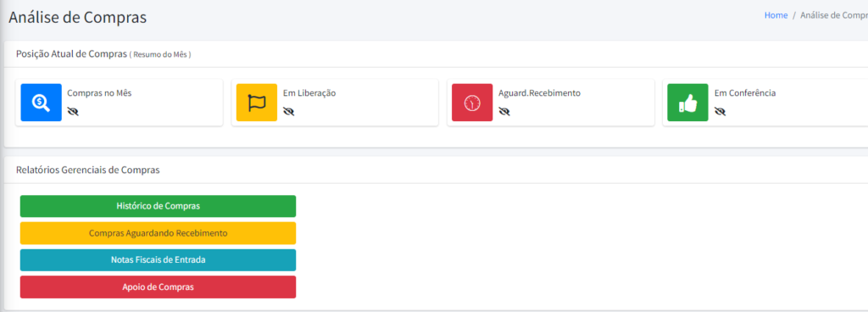Click the blue dollar magnifier icon

41,103
